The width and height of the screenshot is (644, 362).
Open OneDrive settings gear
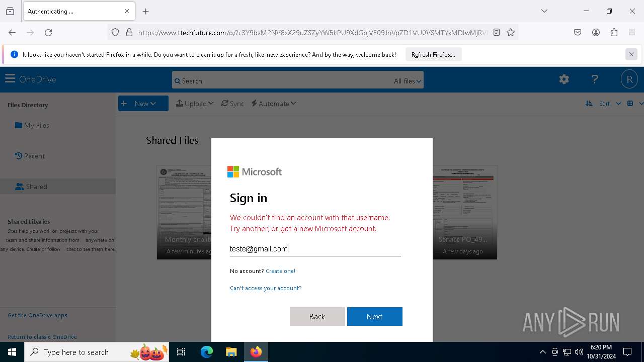(x=564, y=79)
